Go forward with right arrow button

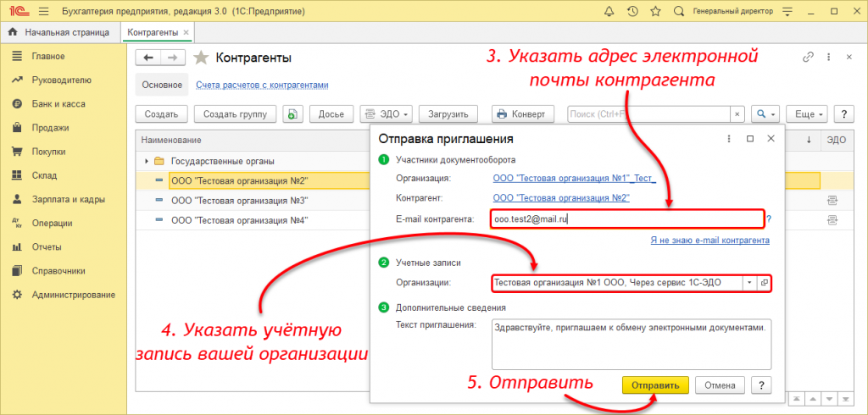click(173, 58)
